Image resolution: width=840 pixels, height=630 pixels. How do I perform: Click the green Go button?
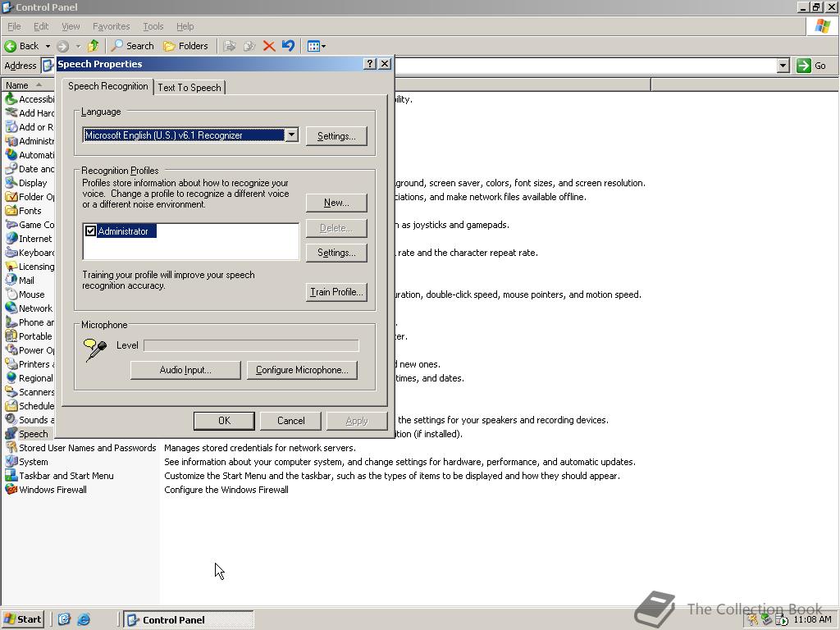[x=811, y=66]
